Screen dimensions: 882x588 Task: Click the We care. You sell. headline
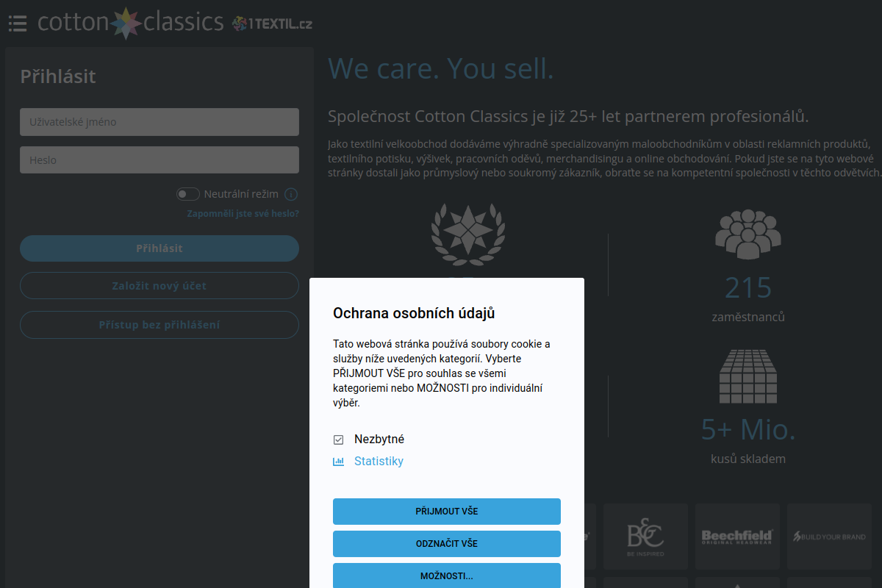(441, 68)
